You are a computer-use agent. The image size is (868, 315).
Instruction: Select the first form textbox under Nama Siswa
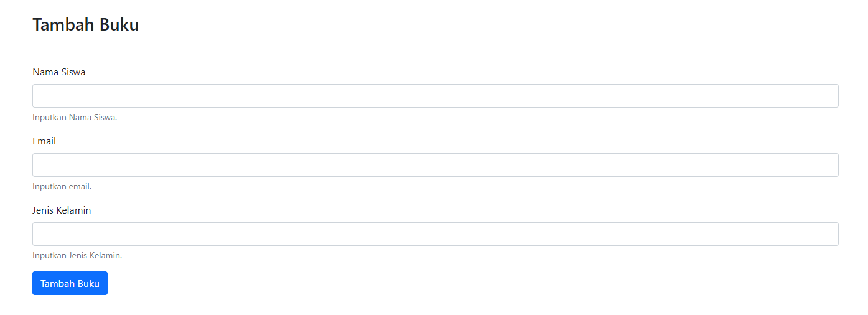pos(436,96)
